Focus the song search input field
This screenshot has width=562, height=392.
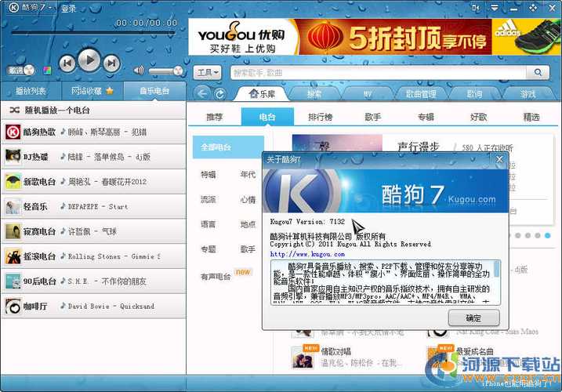coord(378,73)
